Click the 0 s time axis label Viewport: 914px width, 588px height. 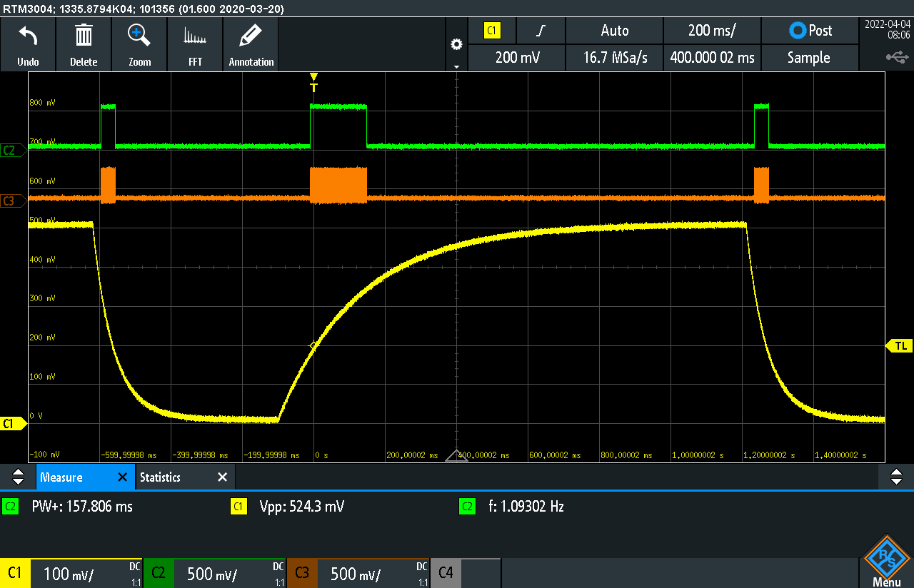click(x=322, y=455)
